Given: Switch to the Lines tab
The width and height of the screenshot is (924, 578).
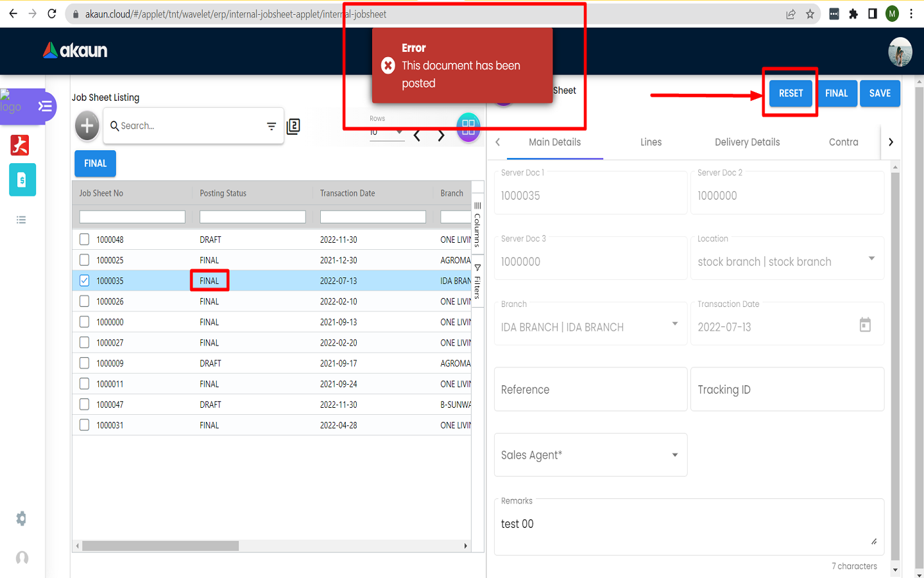Looking at the screenshot, I should (651, 143).
